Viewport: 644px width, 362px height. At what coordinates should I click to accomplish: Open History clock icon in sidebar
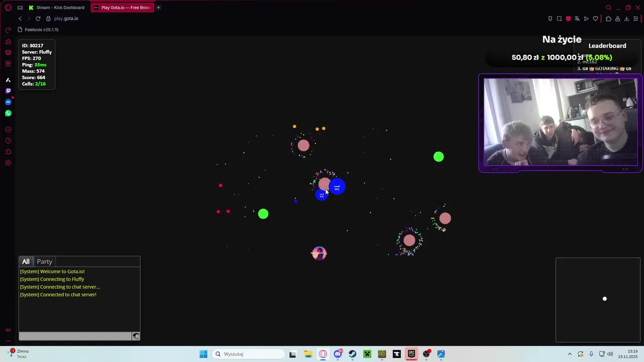pyautogui.click(x=8, y=141)
